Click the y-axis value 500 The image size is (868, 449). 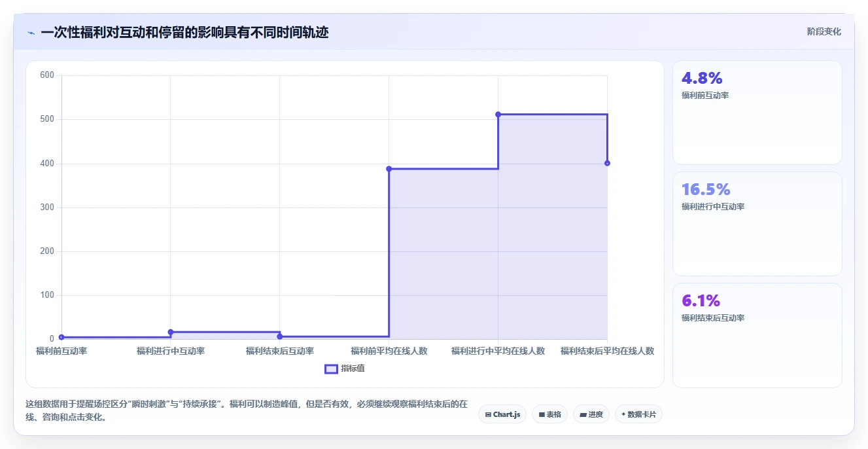coord(47,119)
